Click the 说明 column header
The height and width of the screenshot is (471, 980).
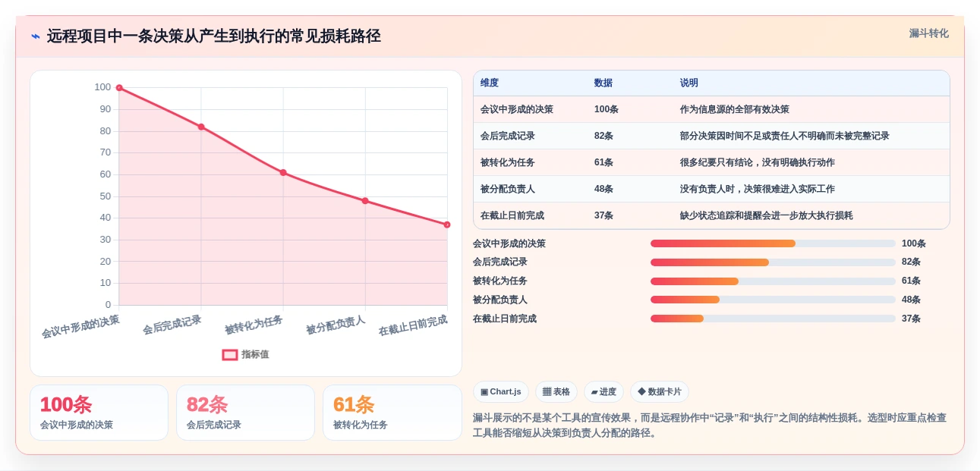tap(689, 83)
